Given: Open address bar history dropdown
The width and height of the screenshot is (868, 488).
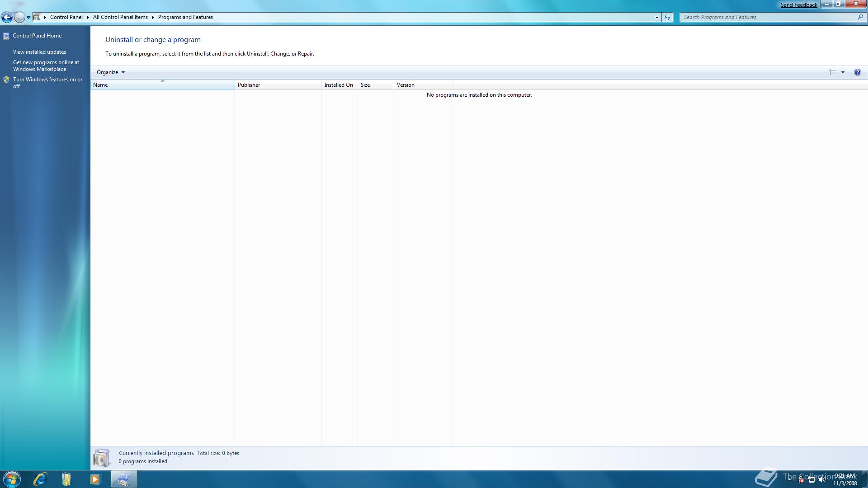Looking at the screenshot, I should pos(657,17).
